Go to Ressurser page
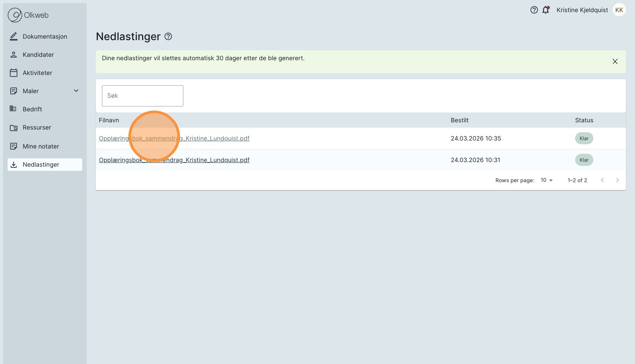The width and height of the screenshot is (635, 364). [x=37, y=127]
